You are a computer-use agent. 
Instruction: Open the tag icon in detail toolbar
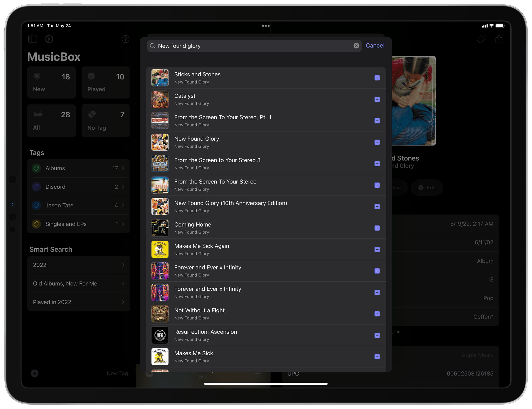pyautogui.click(x=481, y=39)
